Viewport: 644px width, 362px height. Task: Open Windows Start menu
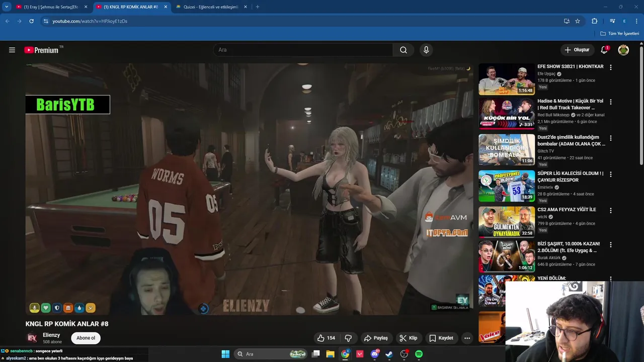pos(225,354)
